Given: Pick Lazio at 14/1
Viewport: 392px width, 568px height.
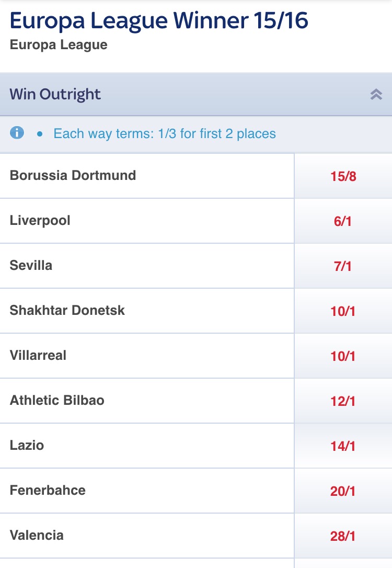Looking at the screenshot, I should click(343, 446).
